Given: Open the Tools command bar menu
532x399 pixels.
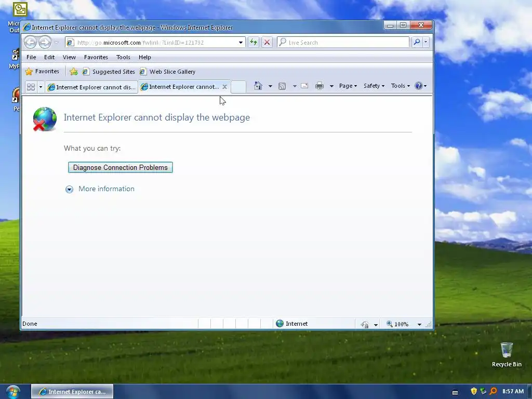Looking at the screenshot, I should 401,86.
